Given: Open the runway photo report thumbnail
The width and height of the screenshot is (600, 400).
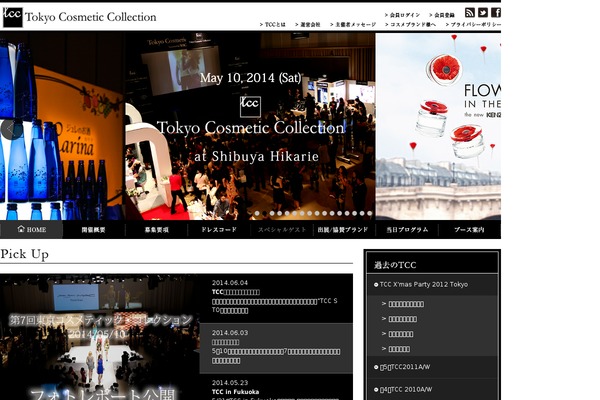Looking at the screenshot, I should coord(99,337).
